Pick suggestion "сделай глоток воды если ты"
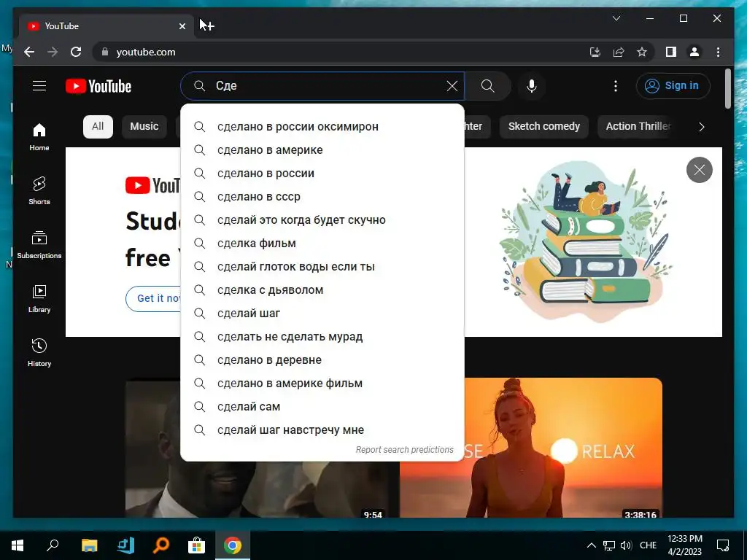The height and width of the screenshot is (560, 747). pyautogui.click(x=322, y=267)
